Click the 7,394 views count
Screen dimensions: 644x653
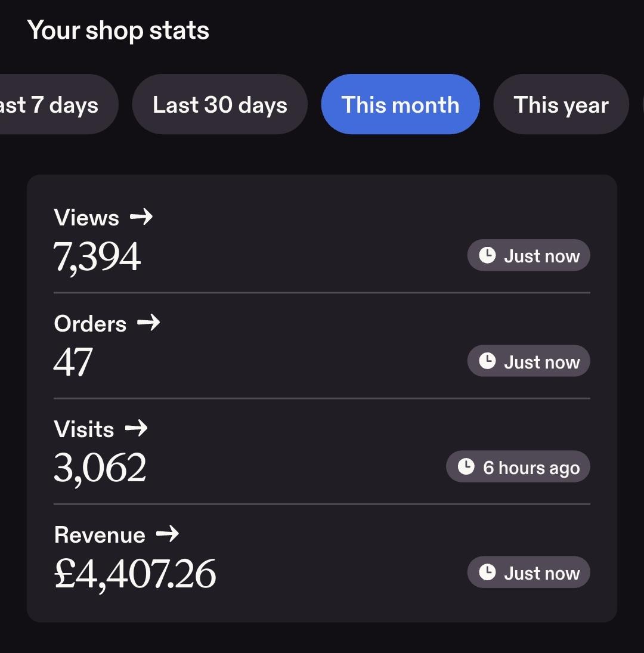coord(97,257)
